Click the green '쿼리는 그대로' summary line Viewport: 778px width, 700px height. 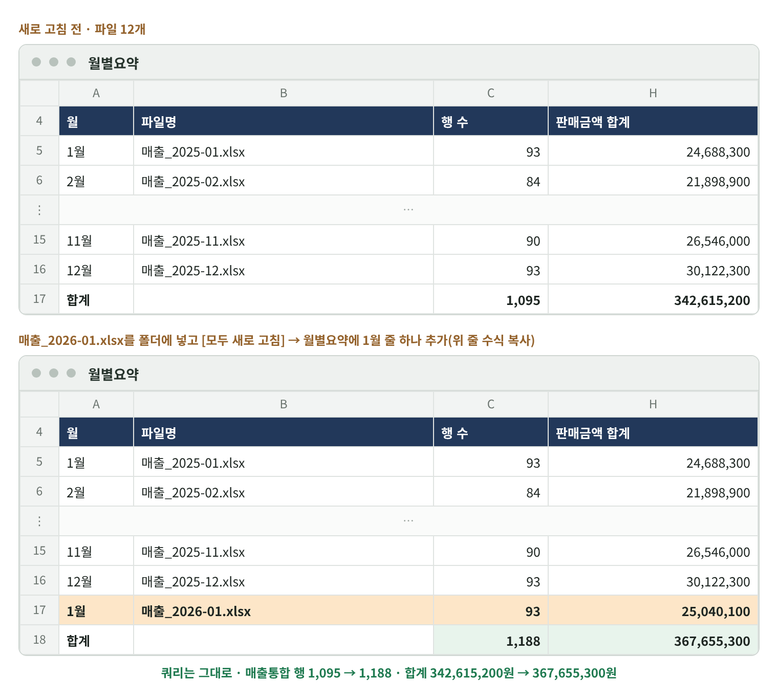click(x=388, y=673)
